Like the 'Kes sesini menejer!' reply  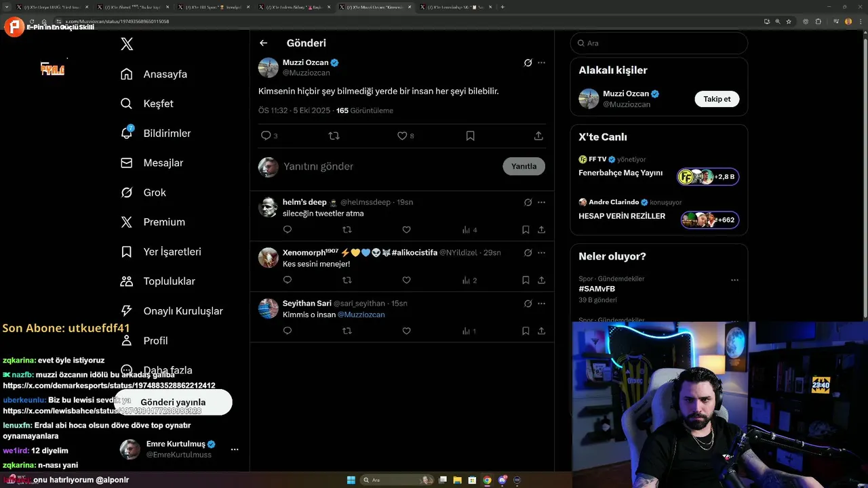click(x=406, y=280)
